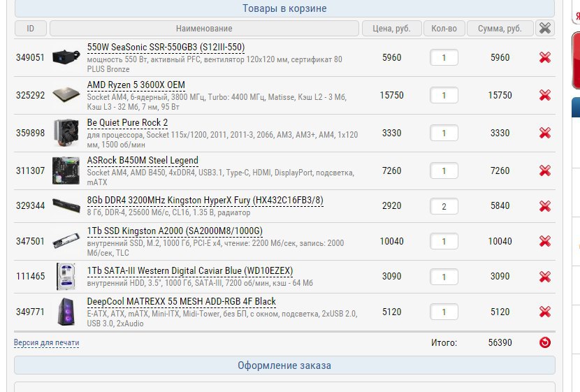
Task: Open the SeaSonic power supply thumbnail
Action: (66, 57)
